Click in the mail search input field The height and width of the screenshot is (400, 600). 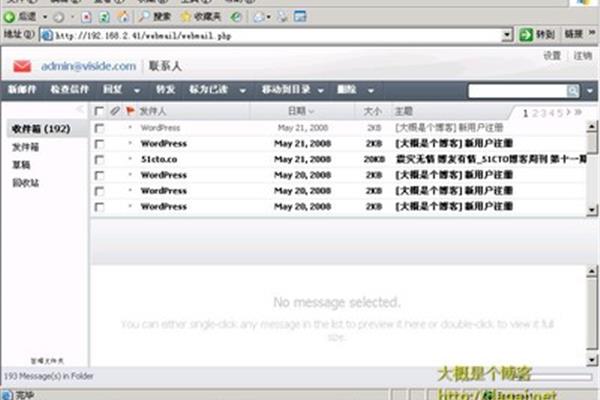[x=517, y=91]
